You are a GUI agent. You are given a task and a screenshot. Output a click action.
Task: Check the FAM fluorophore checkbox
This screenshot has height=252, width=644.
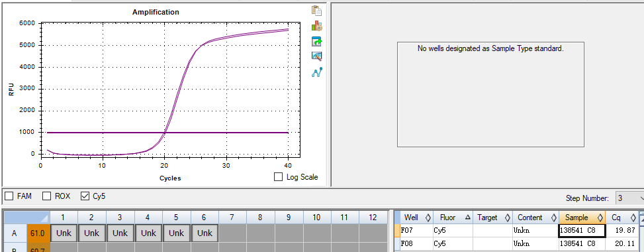coord(9,196)
